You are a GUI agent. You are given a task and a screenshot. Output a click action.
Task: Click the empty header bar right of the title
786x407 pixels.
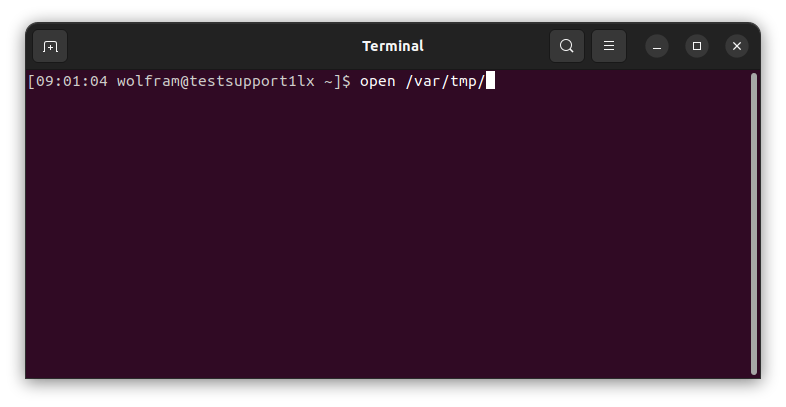(x=490, y=46)
